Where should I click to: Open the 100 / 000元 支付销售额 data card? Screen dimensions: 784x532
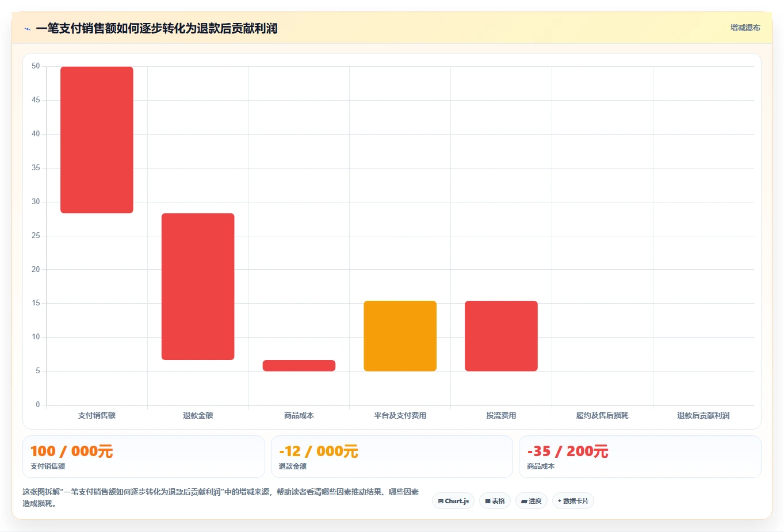coord(144,457)
